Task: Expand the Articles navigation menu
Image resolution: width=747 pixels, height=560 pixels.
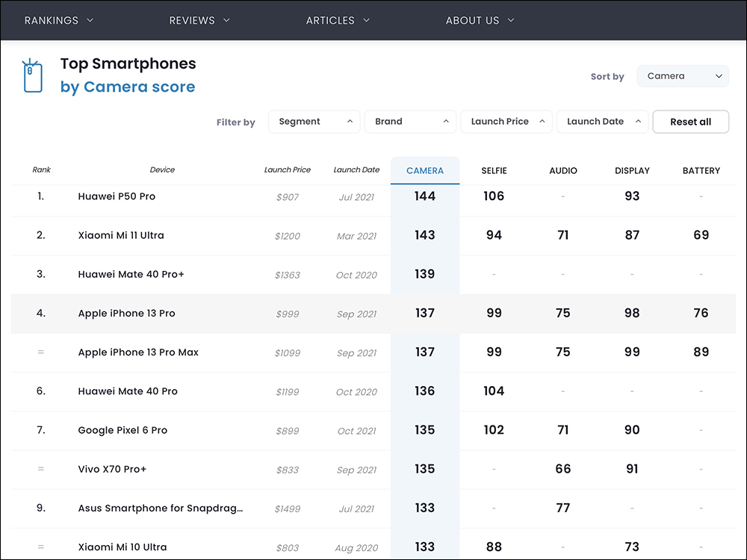Action: coord(338,20)
